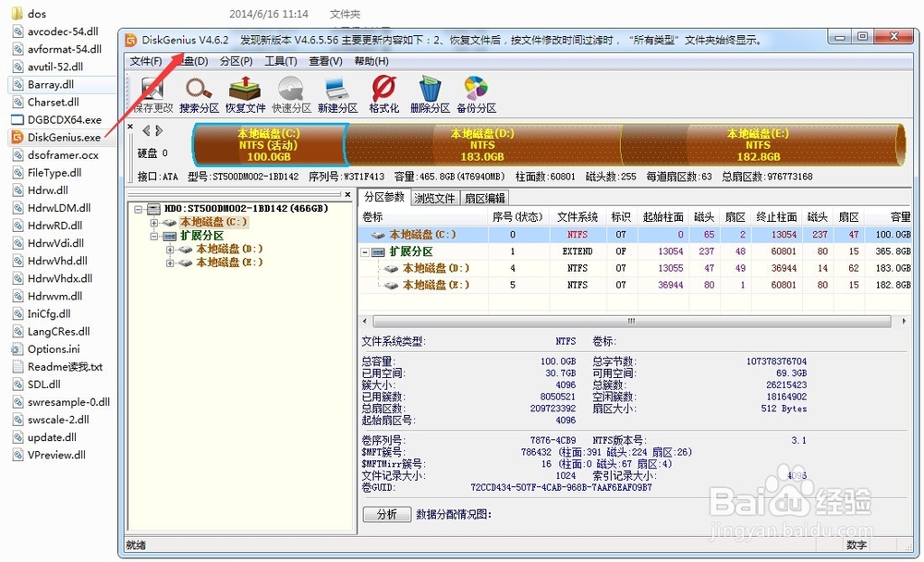Switch to the 分区参数 tab
Image resolution: width=924 pixels, height=562 pixels.
coord(384,197)
